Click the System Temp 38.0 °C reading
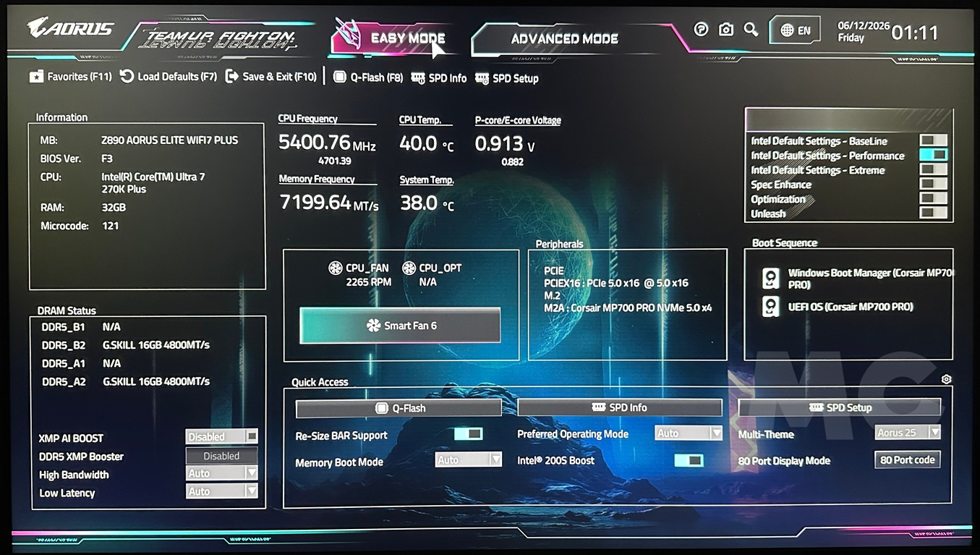The width and height of the screenshot is (980, 555). [427, 203]
